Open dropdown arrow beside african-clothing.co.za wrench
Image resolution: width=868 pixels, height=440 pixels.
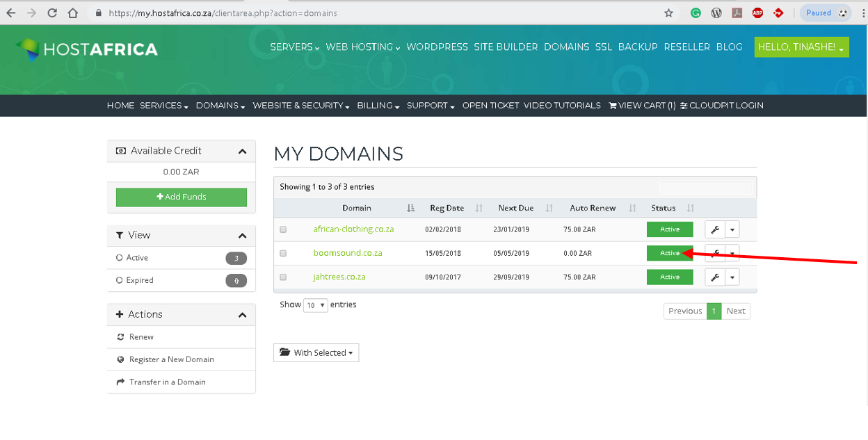[x=732, y=229]
